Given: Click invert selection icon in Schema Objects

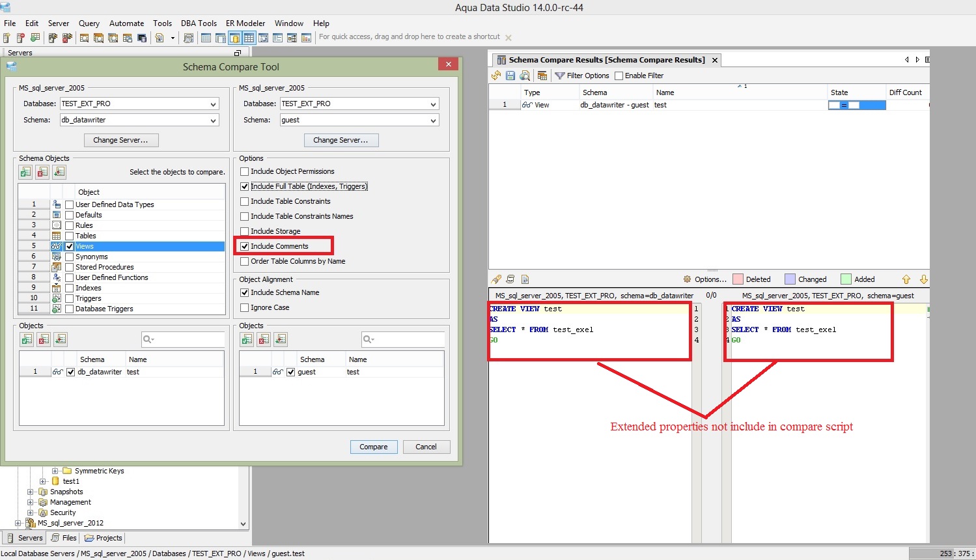Looking at the screenshot, I should (59, 172).
